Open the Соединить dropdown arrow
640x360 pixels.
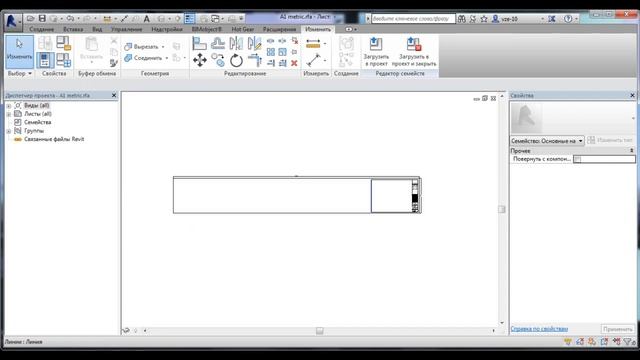[x=167, y=58]
